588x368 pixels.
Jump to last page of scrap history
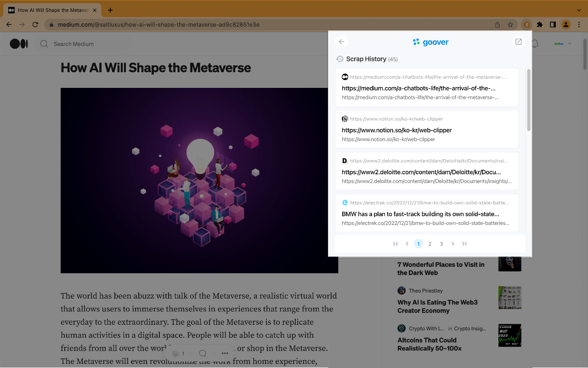pos(464,244)
